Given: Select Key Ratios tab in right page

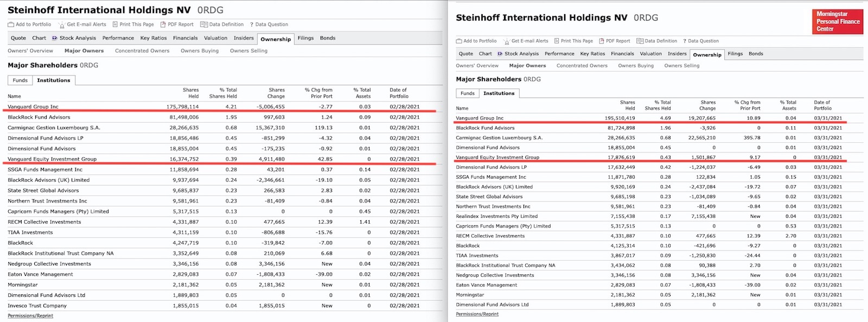Looking at the screenshot, I should [x=592, y=54].
